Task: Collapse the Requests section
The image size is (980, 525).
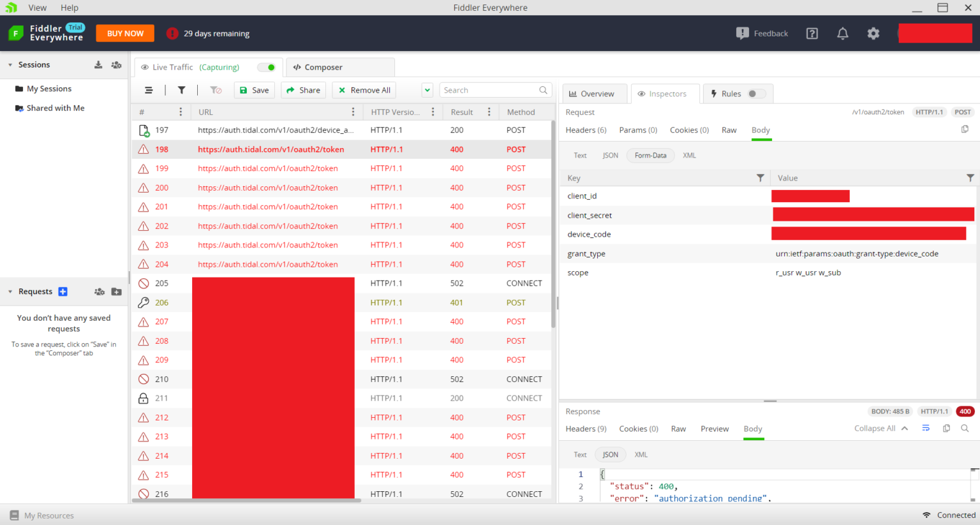Action: (x=10, y=292)
